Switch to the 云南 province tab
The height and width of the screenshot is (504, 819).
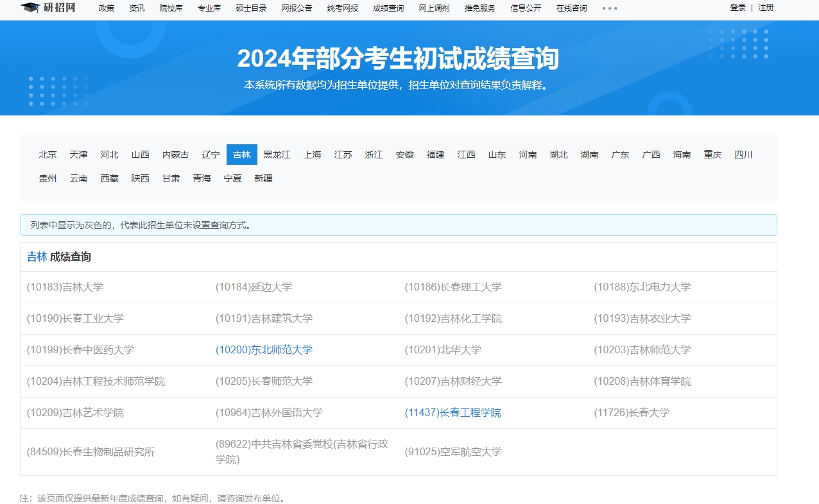click(x=79, y=178)
